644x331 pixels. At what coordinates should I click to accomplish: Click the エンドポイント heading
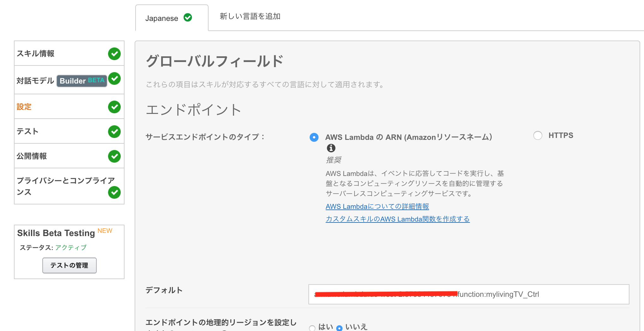point(193,110)
